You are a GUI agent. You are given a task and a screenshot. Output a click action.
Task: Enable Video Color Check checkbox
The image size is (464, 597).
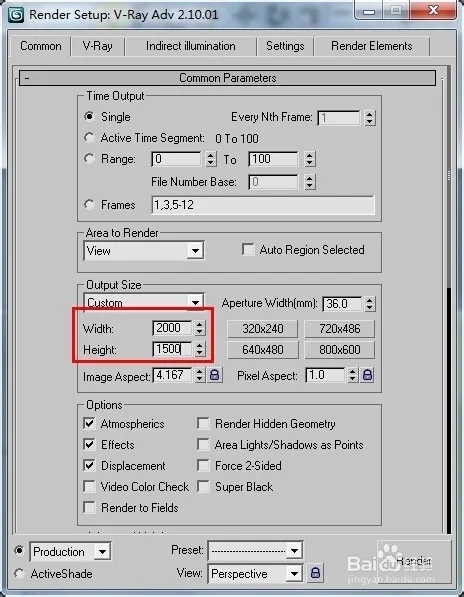point(89,486)
